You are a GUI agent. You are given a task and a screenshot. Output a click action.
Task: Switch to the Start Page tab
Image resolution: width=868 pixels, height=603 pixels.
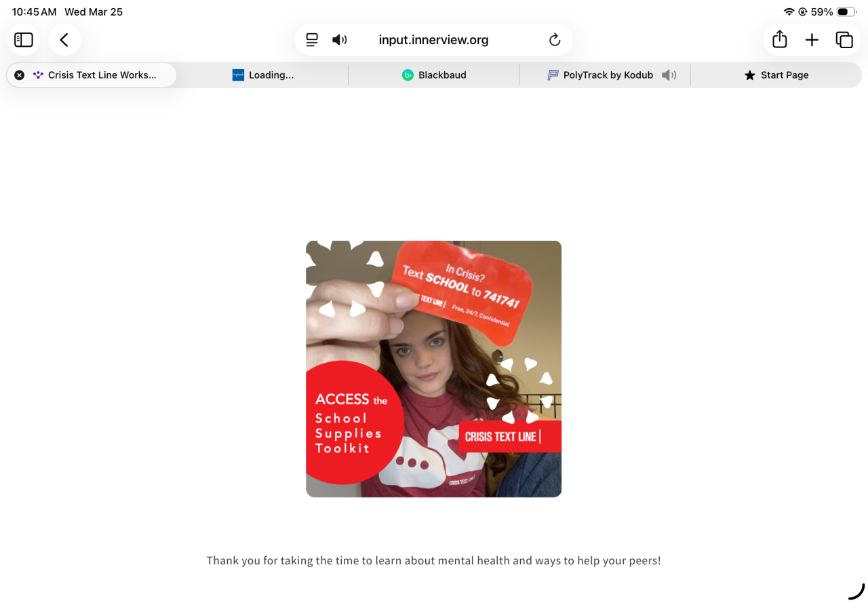point(776,75)
